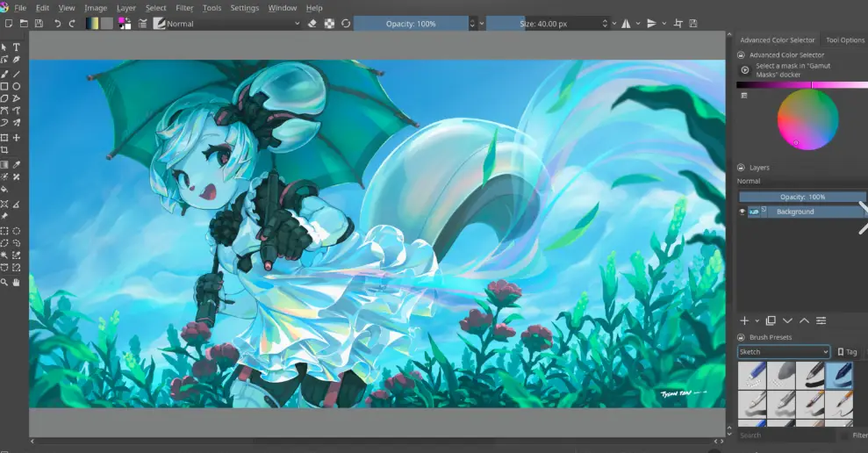Switch to Advanced Color Selector tab
Viewport: 868px width, 453px height.
click(778, 40)
